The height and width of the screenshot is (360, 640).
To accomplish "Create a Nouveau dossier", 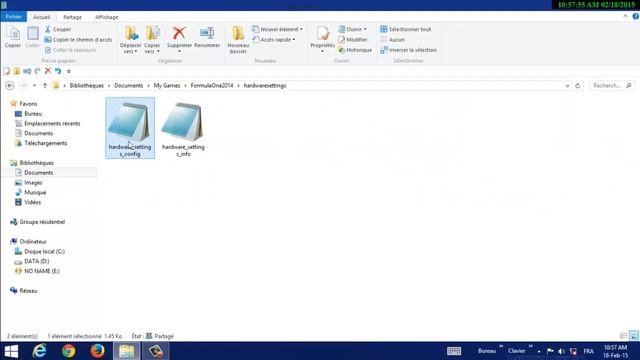I will pos(238,40).
